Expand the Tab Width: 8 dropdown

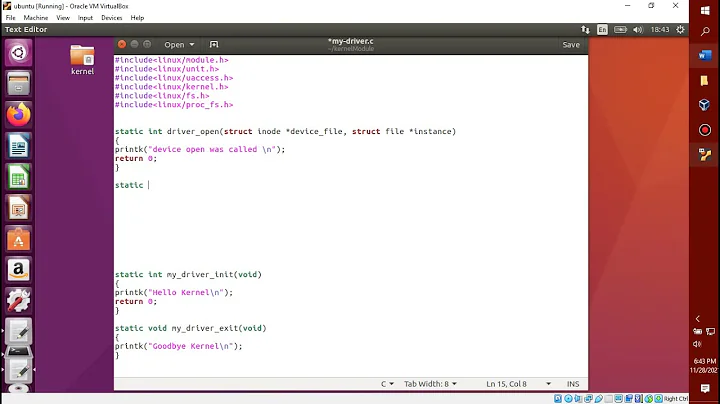coord(430,384)
